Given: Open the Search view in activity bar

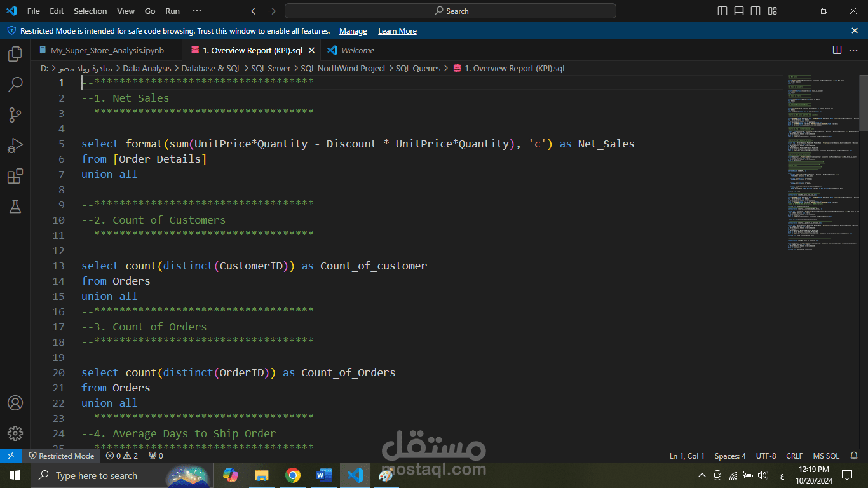Looking at the screenshot, I should coord(15,84).
